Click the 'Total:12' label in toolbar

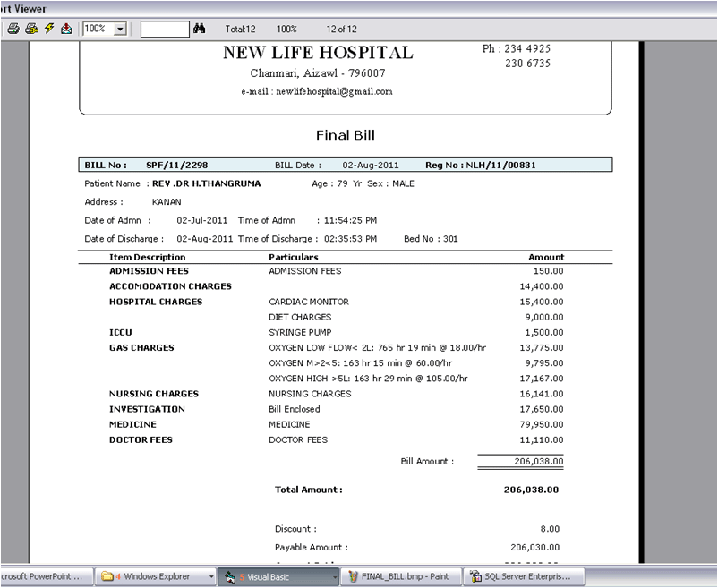[x=240, y=30]
